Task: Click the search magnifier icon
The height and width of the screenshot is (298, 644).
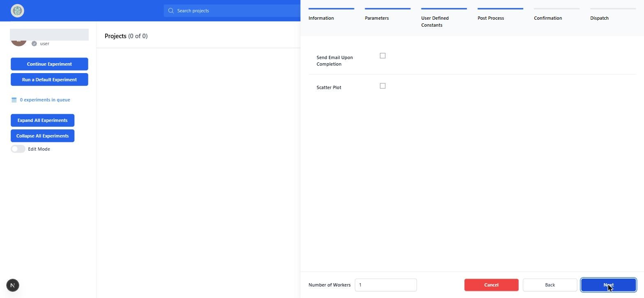Action: coord(171,11)
